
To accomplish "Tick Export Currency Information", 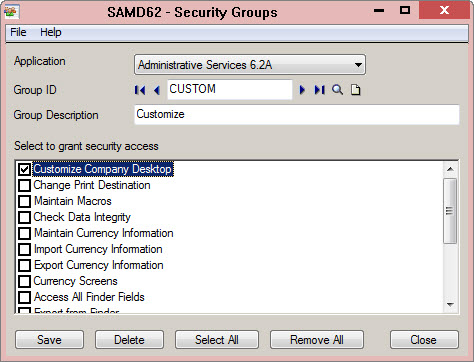I will pyautogui.click(x=24, y=265).
